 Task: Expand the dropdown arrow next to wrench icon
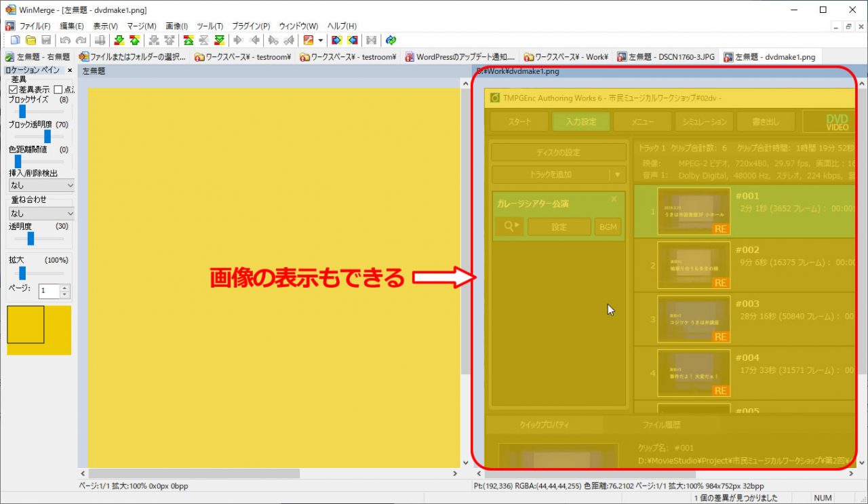tap(321, 40)
